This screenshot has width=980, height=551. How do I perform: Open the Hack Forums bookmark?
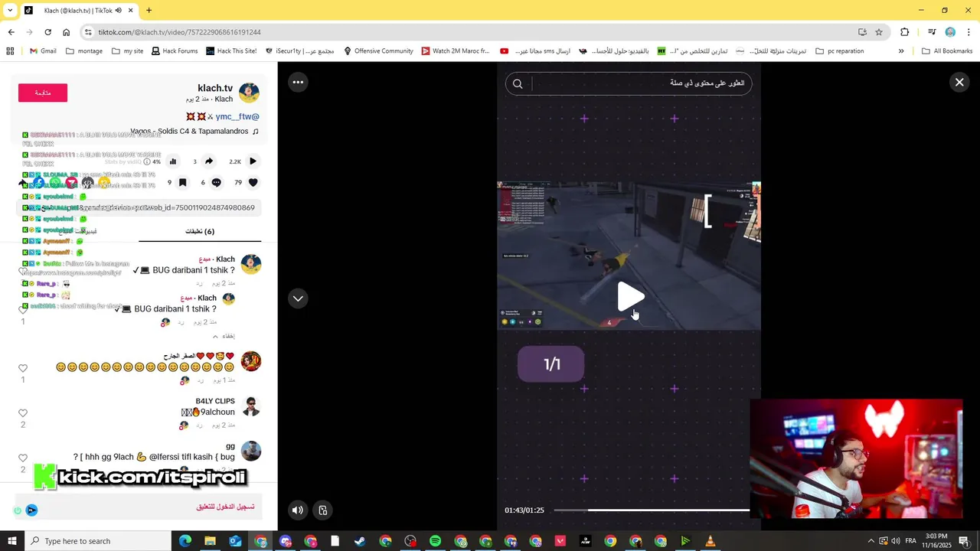pyautogui.click(x=174, y=51)
